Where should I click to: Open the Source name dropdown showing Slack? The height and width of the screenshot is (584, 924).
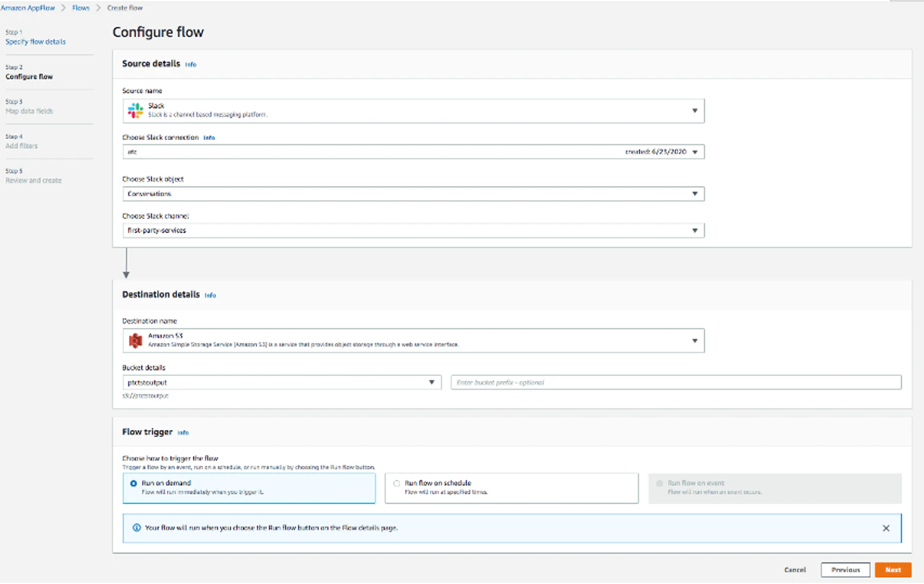tap(413, 111)
